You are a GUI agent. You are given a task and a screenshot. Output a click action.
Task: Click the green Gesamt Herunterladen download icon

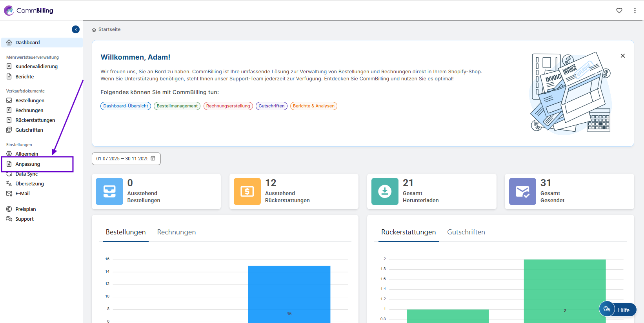click(385, 191)
